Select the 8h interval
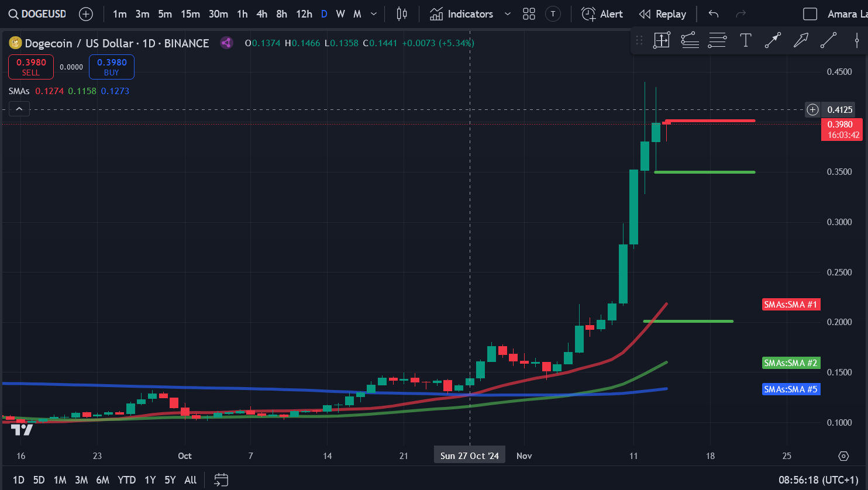Image resolution: width=868 pixels, height=490 pixels. [x=282, y=14]
